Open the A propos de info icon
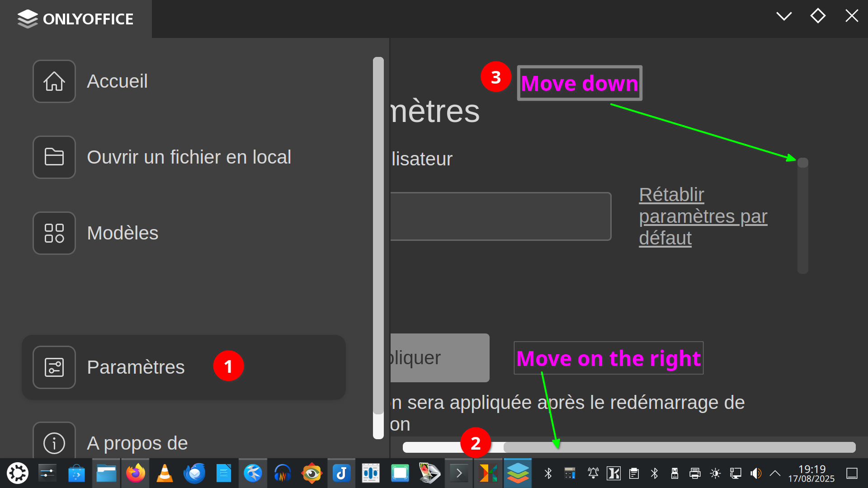This screenshot has width=868, height=488. tap(54, 443)
